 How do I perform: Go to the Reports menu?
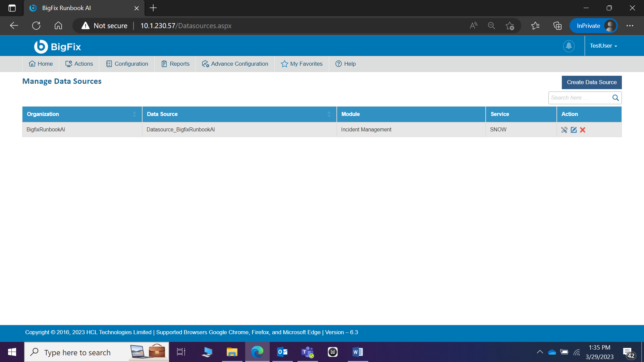pyautogui.click(x=175, y=64)
